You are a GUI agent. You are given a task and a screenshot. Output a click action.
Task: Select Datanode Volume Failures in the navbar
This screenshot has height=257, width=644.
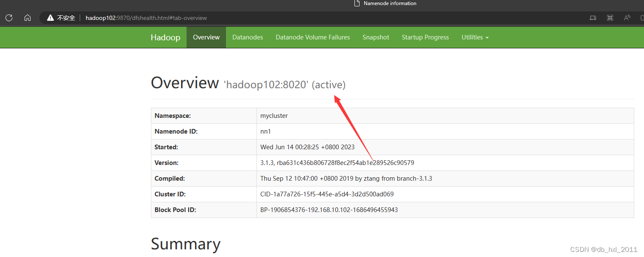click(x=312, y=37)
